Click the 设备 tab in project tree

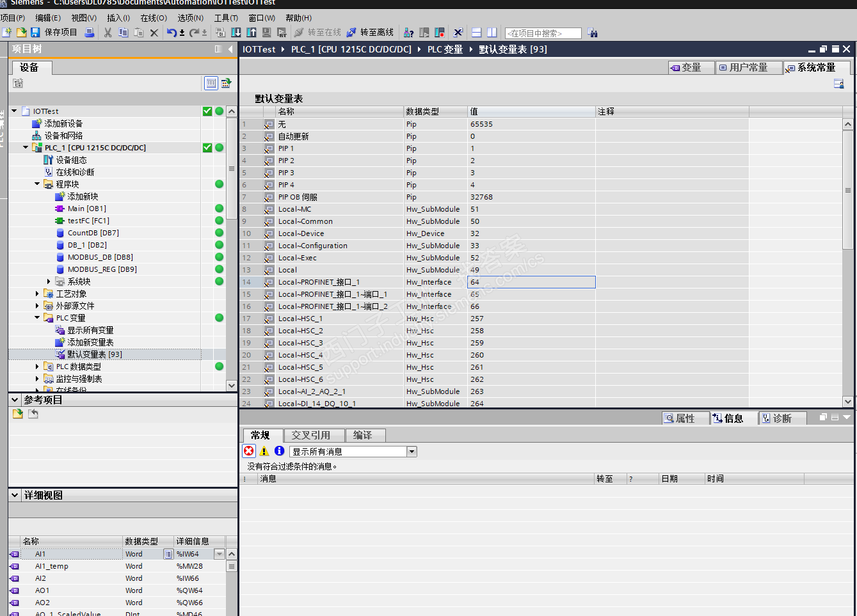[31, 68]
